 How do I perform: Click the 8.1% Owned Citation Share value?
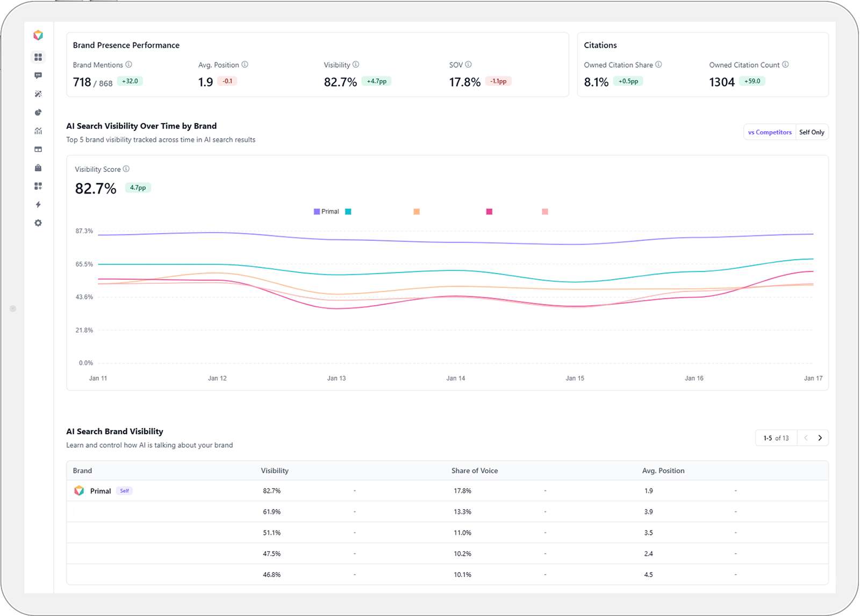pyautogui.click(x=597, y=82)
